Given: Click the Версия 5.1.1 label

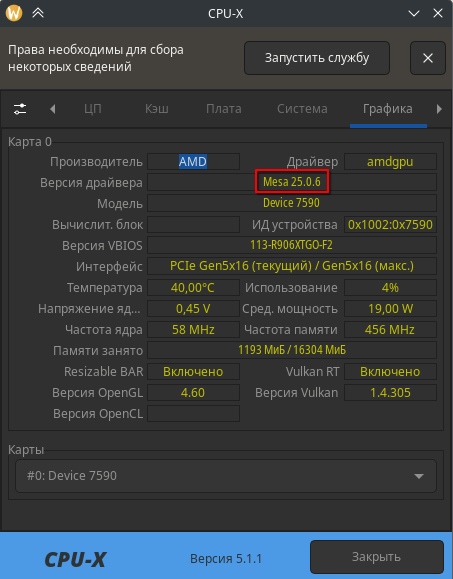Looking at the screenshot, I should click(226, 559).
